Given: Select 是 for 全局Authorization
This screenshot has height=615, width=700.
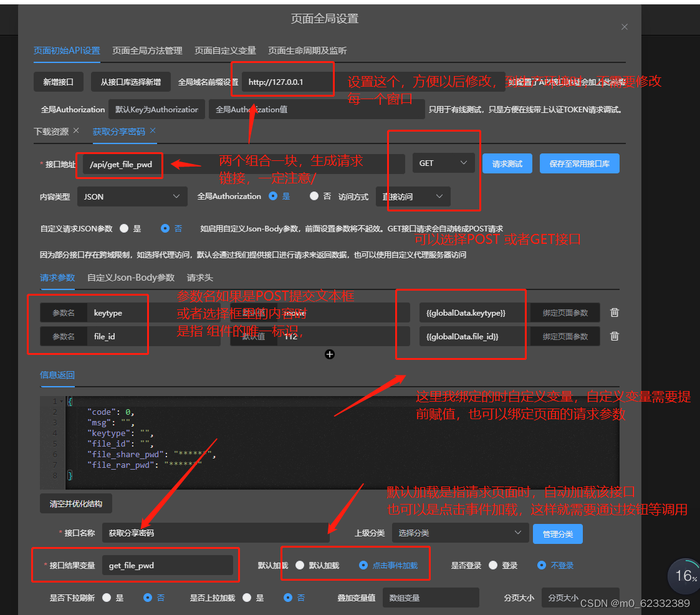Looking at the screenshot, I should point(273,196).
